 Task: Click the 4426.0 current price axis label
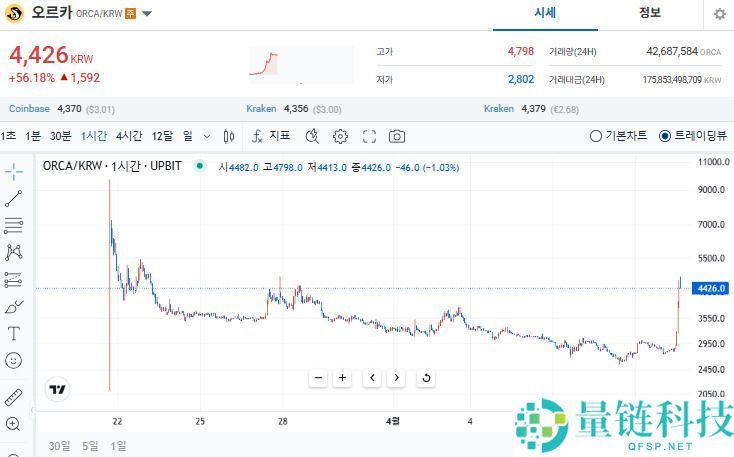(711, 288)
